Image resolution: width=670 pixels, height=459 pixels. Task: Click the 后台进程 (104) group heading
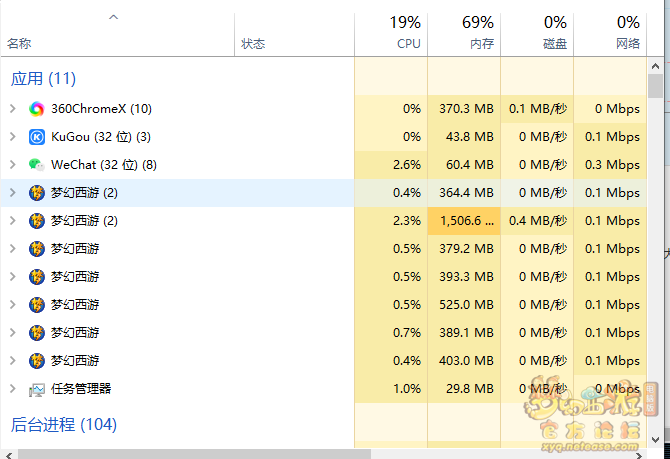[64, 425]
